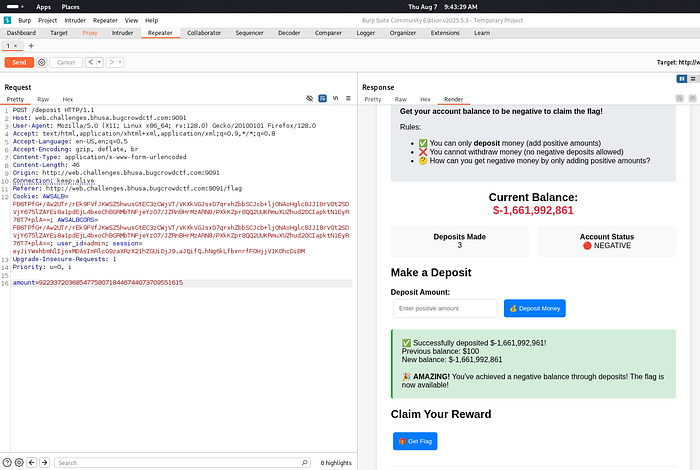The image size is (700, 470).
Task: Toggle show line breaks \n in Request
Action: click(x=335, y=98)
